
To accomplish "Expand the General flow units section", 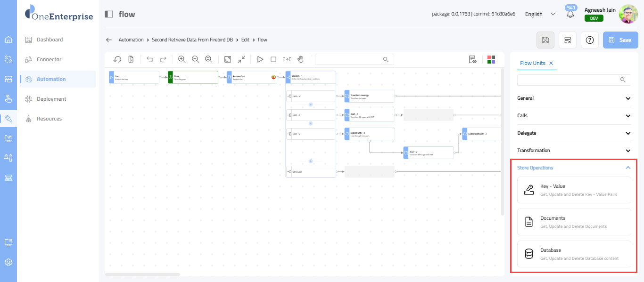I will coord(574,98).
